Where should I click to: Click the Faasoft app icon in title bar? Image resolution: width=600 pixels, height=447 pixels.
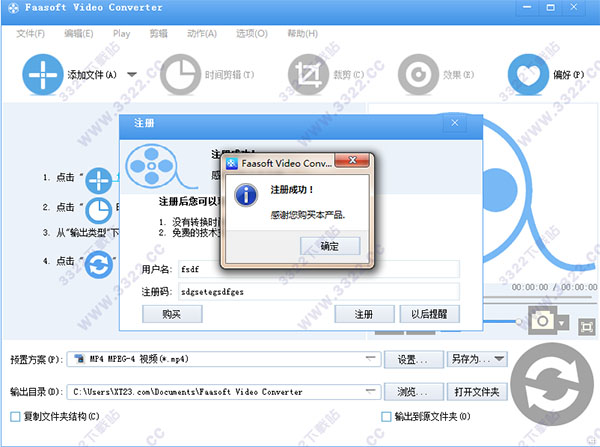[x=13, y=8]
